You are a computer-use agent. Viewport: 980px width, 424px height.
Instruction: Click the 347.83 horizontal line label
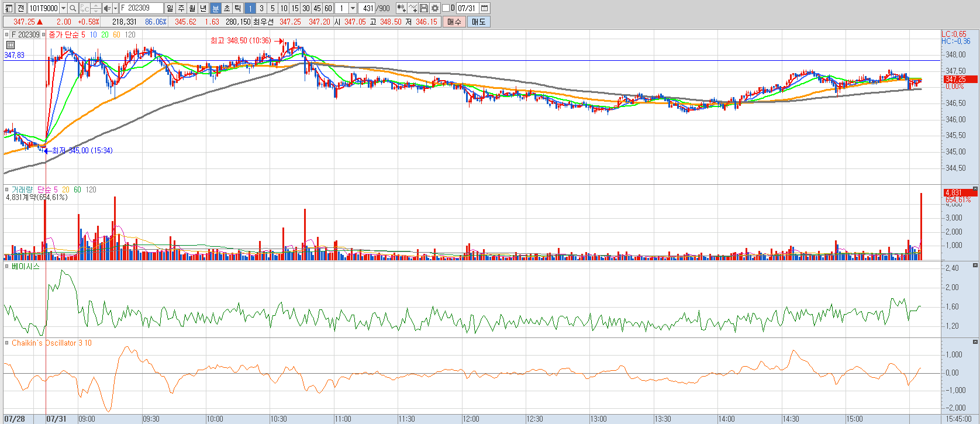point(14,55)
